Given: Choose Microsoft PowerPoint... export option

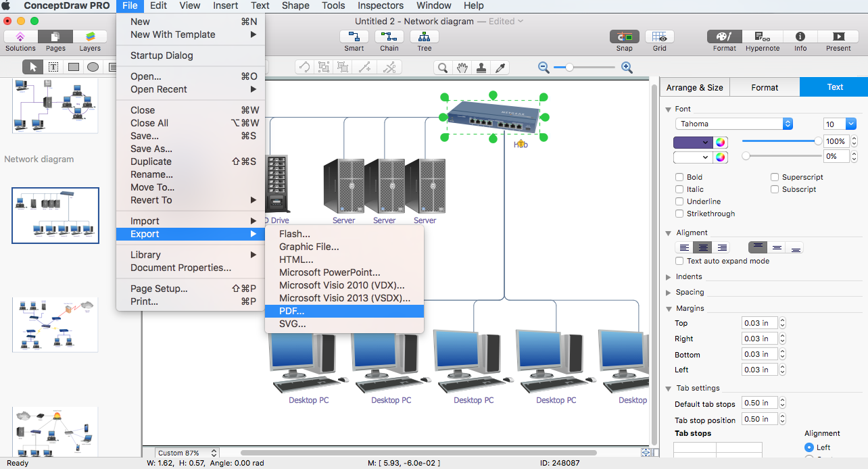Looking at the screenshot, I should pos(344,272).
